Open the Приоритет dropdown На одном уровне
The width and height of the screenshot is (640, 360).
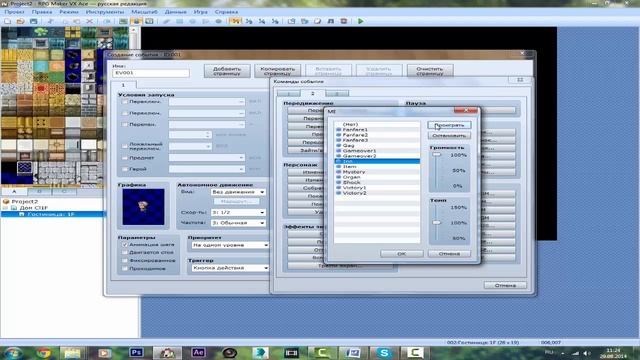[x=230, y=245]
